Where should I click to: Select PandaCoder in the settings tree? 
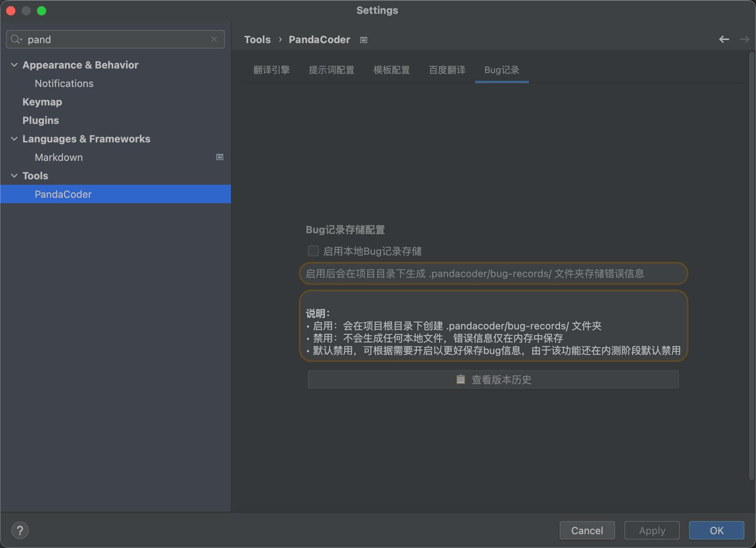point(63,194)
